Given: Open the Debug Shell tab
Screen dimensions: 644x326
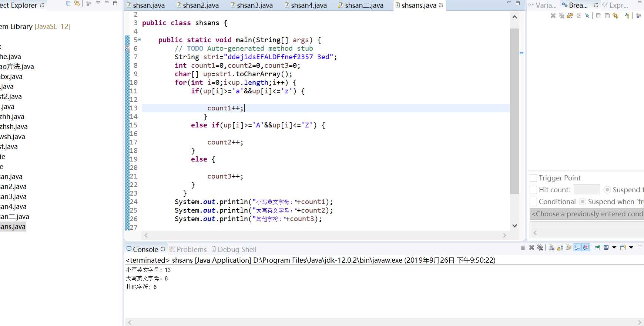Looking at the screenshot, I should tap(234, 249).
